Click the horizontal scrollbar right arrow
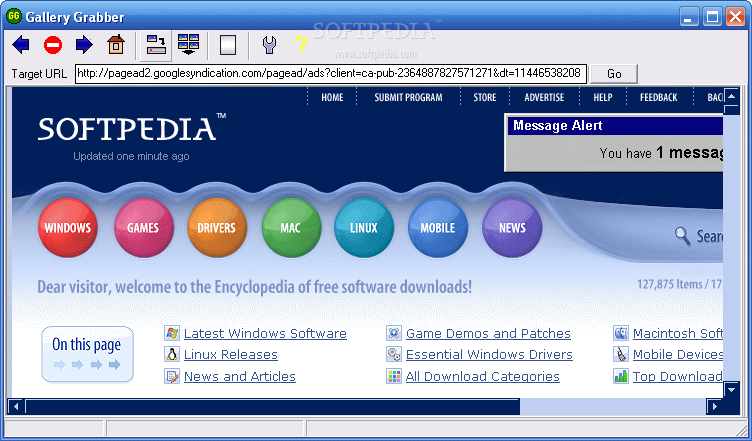 coord(715,407)
